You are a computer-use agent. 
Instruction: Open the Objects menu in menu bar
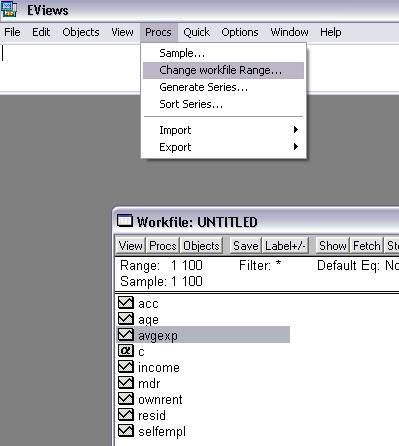81,32
